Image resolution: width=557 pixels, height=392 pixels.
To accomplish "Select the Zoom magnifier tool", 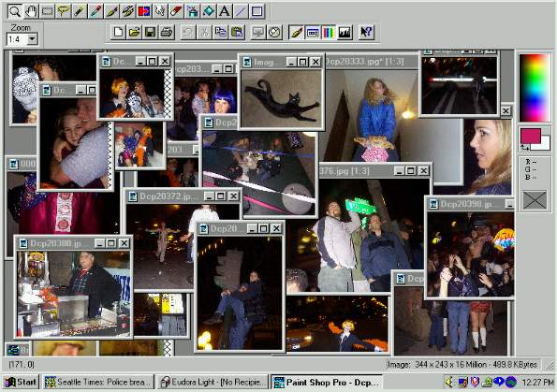I will (15, 11).
